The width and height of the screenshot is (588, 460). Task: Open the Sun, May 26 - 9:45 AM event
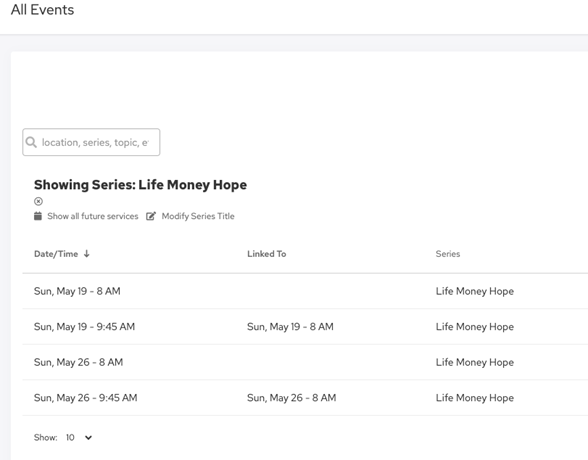tap(86, 398)
